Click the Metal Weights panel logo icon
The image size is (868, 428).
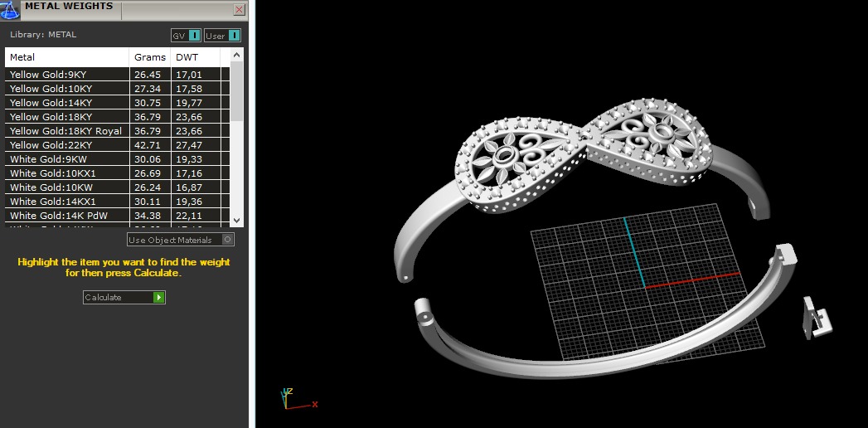click(x=11, y=9)
